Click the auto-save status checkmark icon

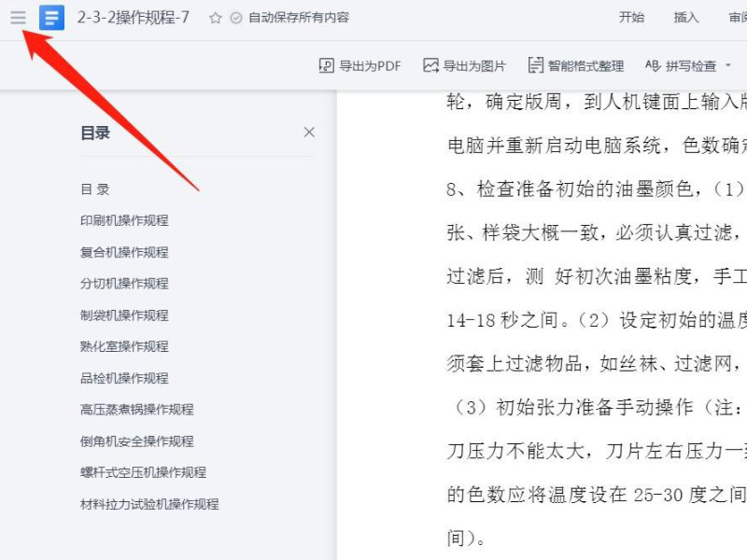click(236, 18)
